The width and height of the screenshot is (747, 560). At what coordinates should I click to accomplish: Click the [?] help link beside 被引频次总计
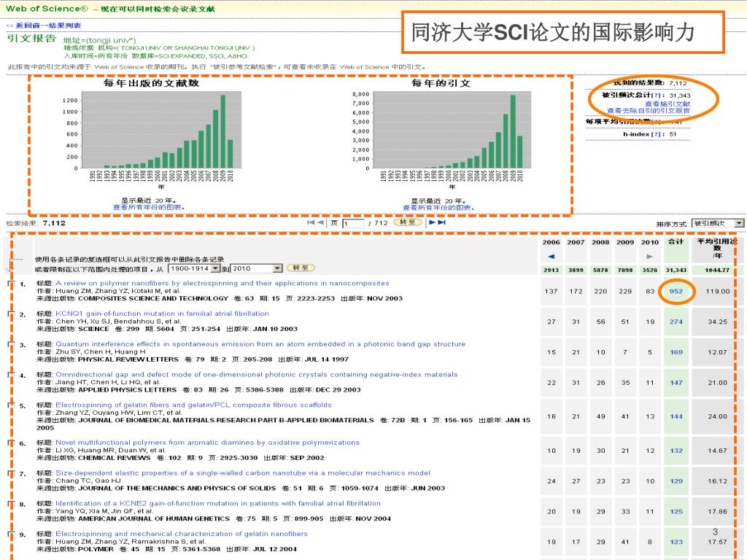coord(657,96)
